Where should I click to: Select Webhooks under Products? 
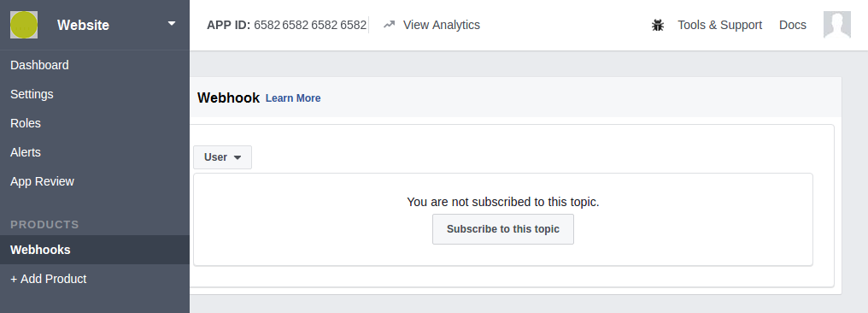click(95, 250)
